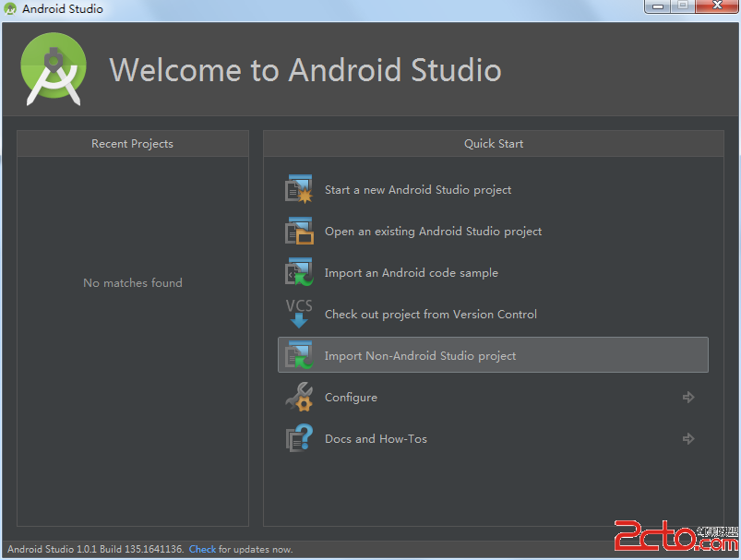This screenshot has height=560, width=741.
Task: Open the Configure menu label
Action: [x=352, y=398]
